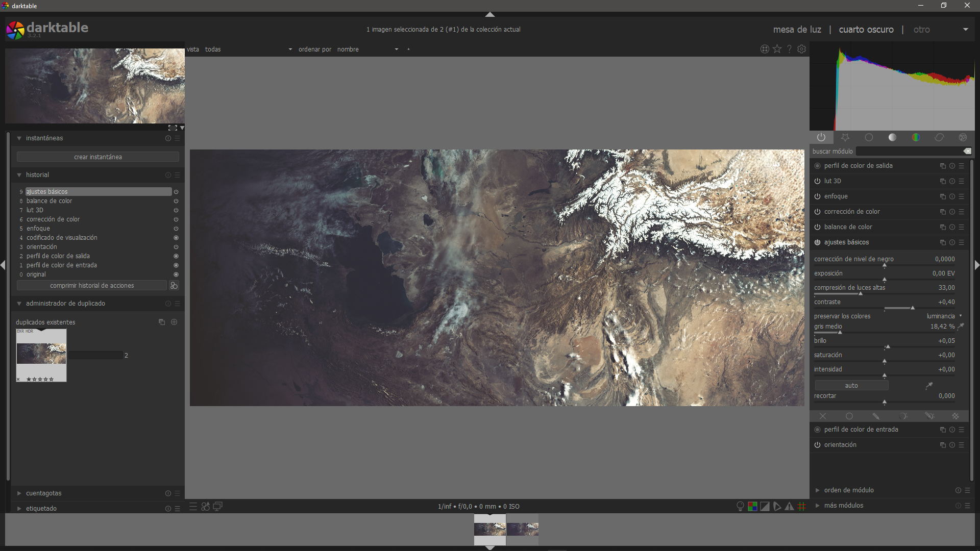Viewport: 980px width, 551px height.
Task: Enable guide lines red-green grid icon
Action: [802, 506]
